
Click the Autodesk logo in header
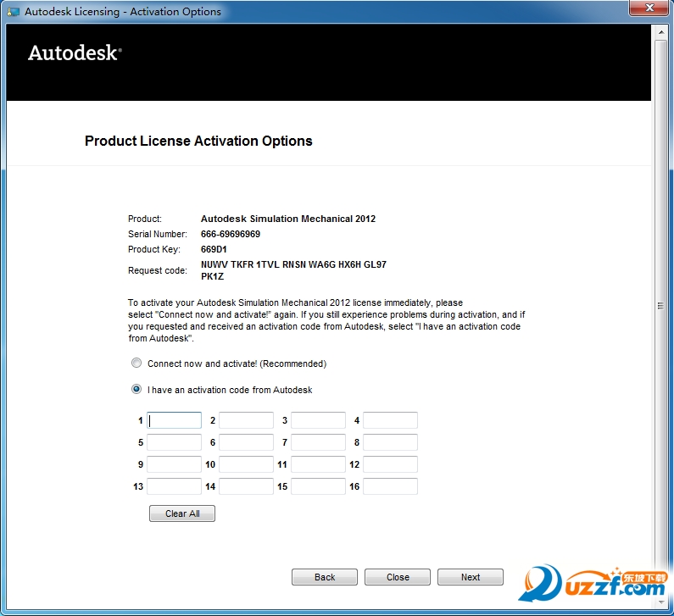pos(75,53)
